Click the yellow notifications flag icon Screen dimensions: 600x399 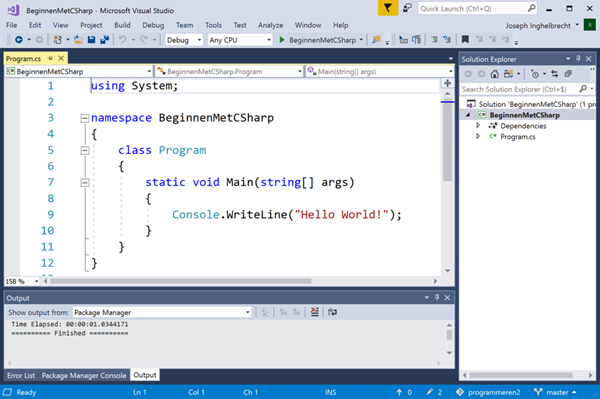click(x=388, y=8)
